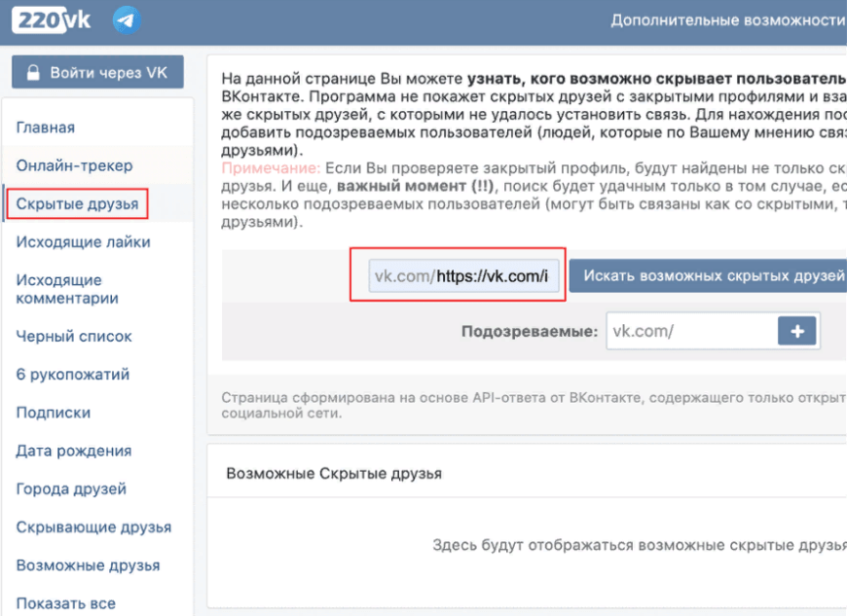Click the Возможные Скрытые друзья heading

point(334,474)
